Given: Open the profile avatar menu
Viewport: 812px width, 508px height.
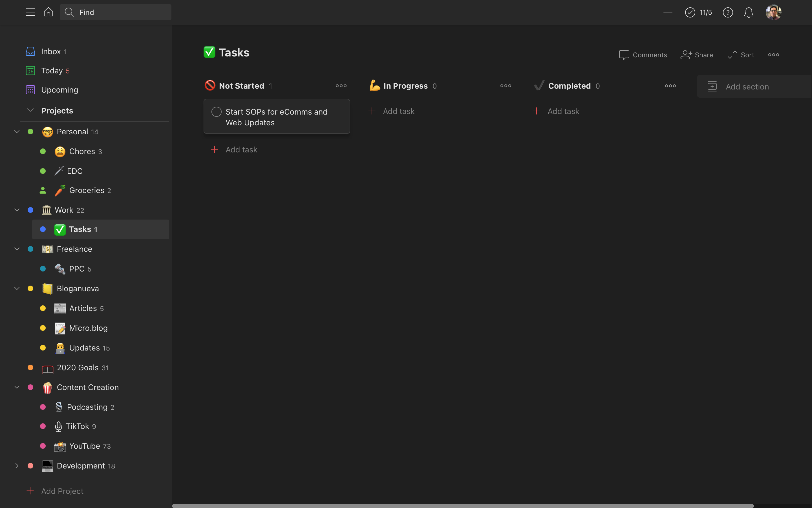Looking at the screenshot, I should [773, 12].
